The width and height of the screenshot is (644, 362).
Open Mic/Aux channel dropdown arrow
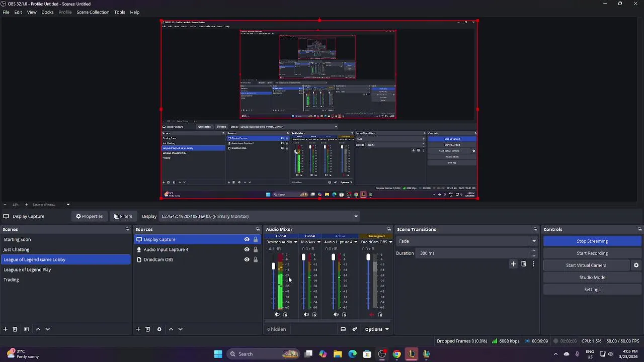click(318, 242)
